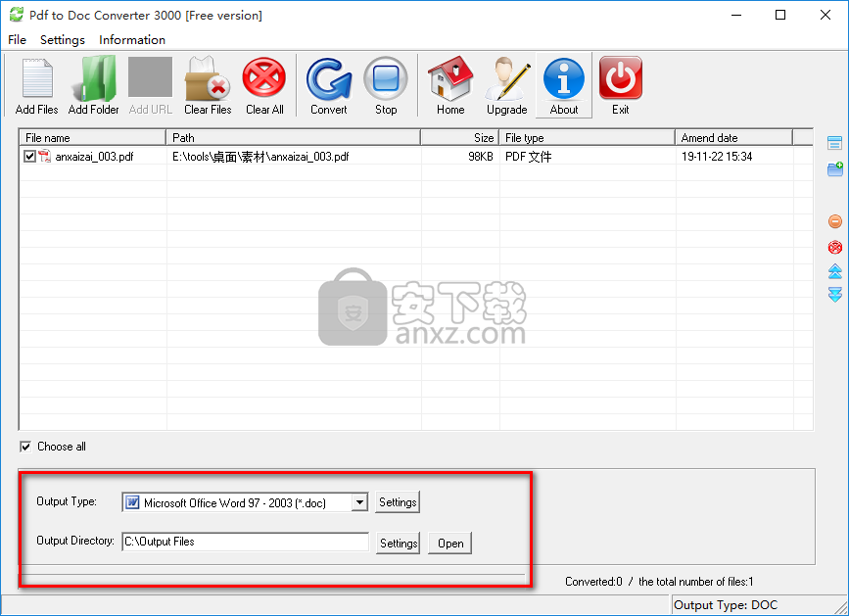Close the Pdf to Doc Converter window
The image size is (849, 616).
point(825,15)
